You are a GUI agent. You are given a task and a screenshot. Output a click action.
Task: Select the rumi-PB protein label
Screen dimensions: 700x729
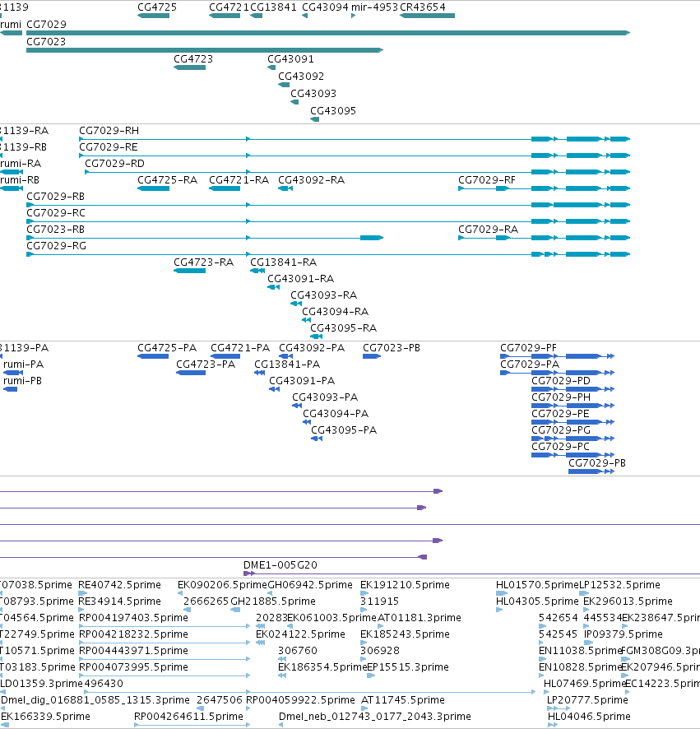[x=22, y=381]
